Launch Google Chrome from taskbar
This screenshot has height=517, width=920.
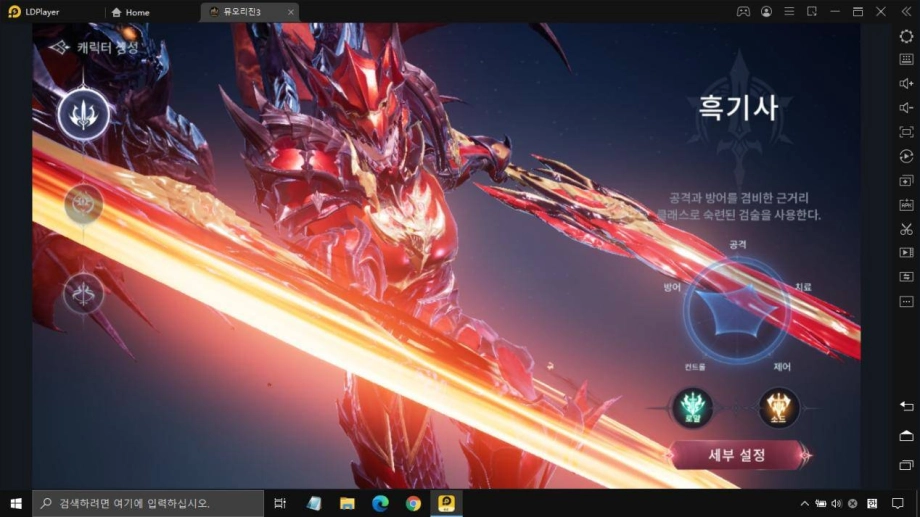(x=413, y=504)
